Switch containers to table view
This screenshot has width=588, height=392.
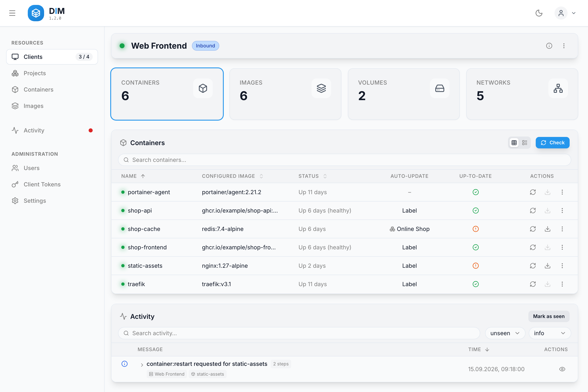tap(514, 143)
